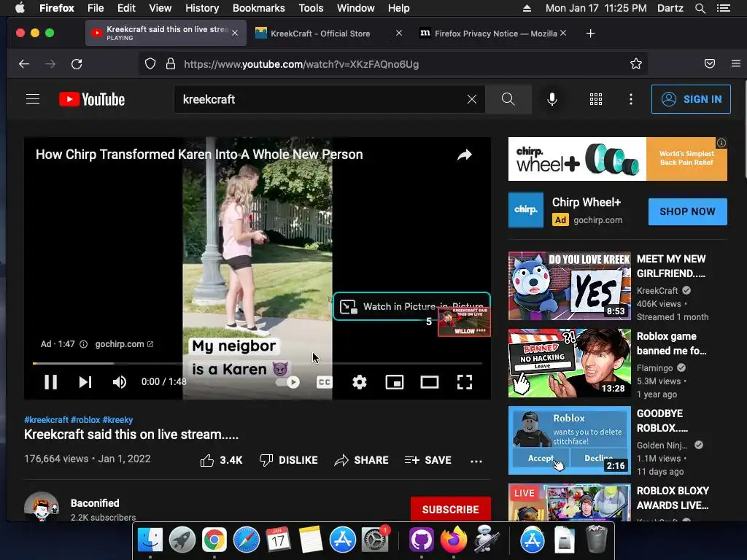The width and height of the screenshot is (747, 560).
Task: Open GOODBYE ROBLOX video thumbnail
Action: pyautogui.click(x=569, y=440)
